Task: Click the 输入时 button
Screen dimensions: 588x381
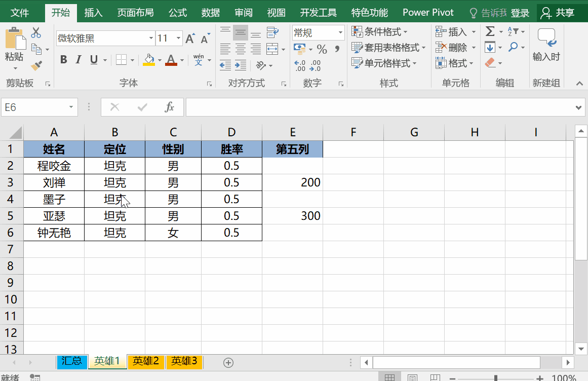Action: pyautogui.click(x=546, y=45)
